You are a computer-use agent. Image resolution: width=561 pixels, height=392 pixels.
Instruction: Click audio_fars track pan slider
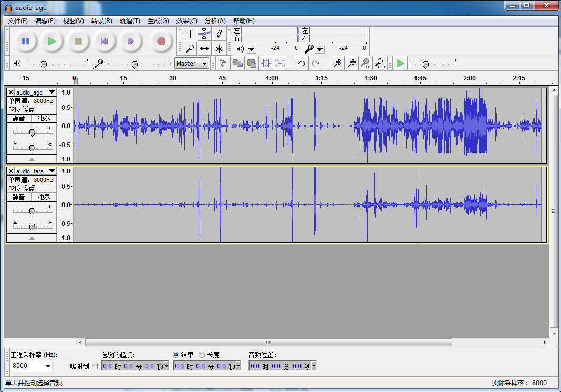click(32, 227)
